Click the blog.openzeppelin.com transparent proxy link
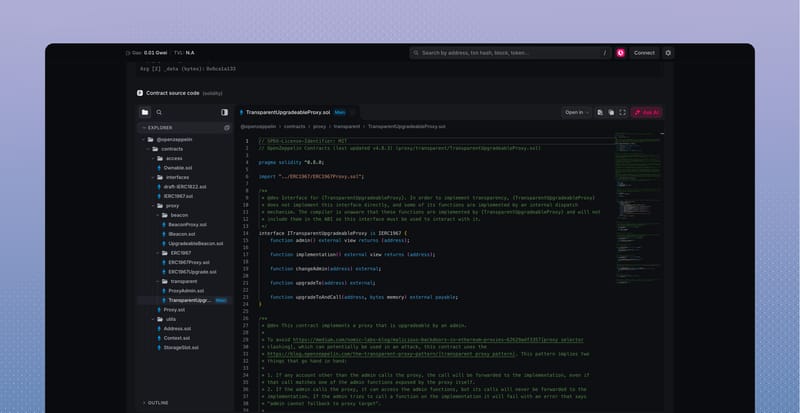 coord(391,354)
